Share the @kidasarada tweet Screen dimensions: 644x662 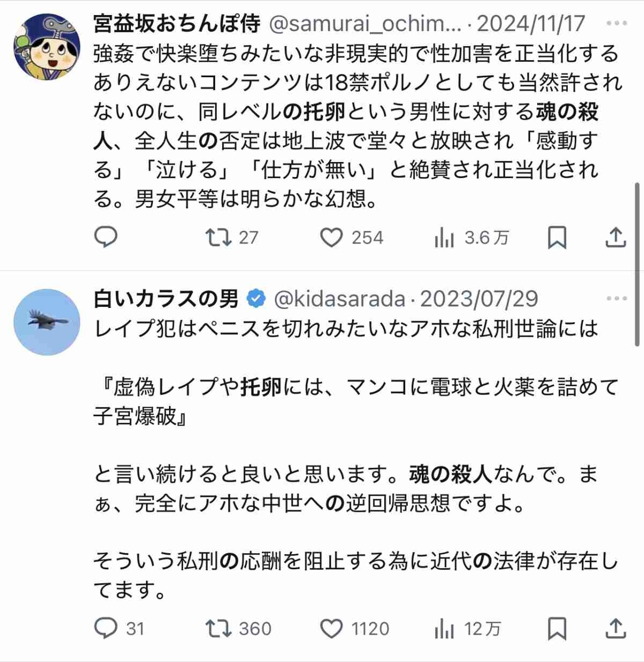coord(616,628)
